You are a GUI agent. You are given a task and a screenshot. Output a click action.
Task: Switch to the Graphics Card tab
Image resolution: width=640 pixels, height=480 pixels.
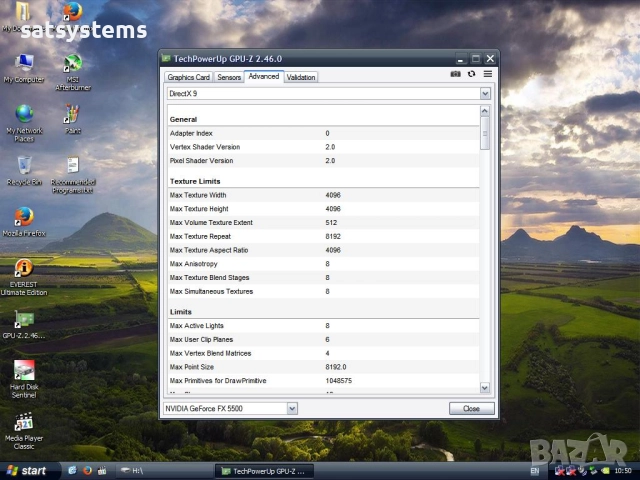click(x=188, y=77)
